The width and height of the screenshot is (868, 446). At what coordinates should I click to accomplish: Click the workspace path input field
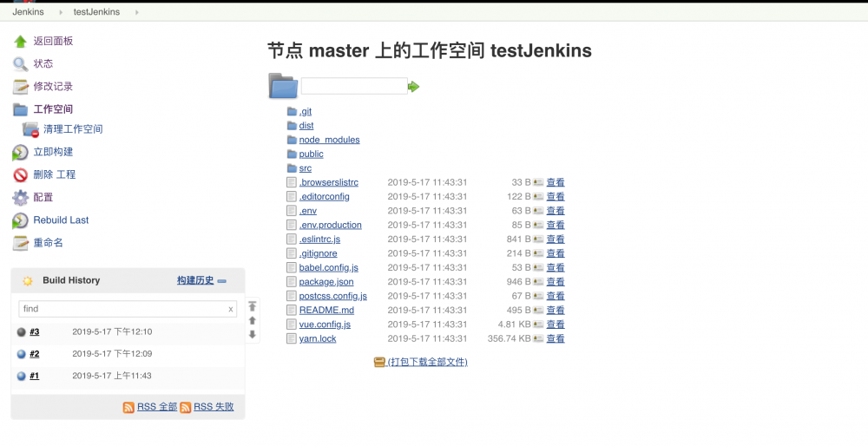click(354, 86)
